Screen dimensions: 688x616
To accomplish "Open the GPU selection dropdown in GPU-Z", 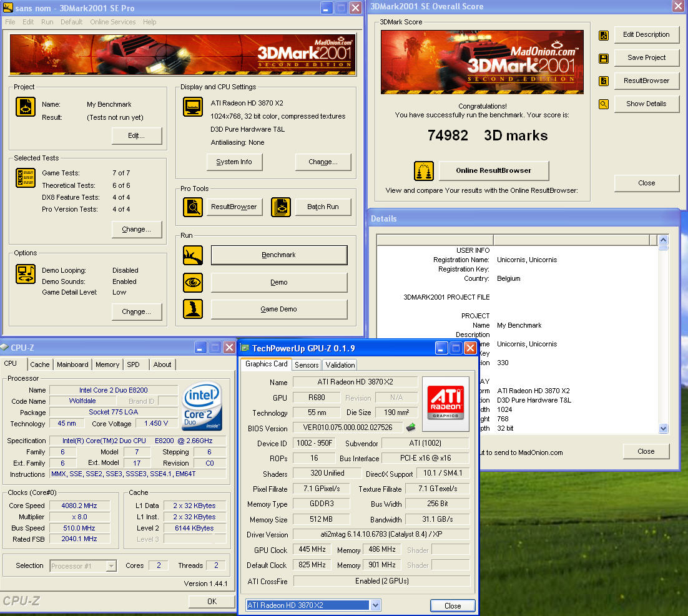I will coord(375,605).
